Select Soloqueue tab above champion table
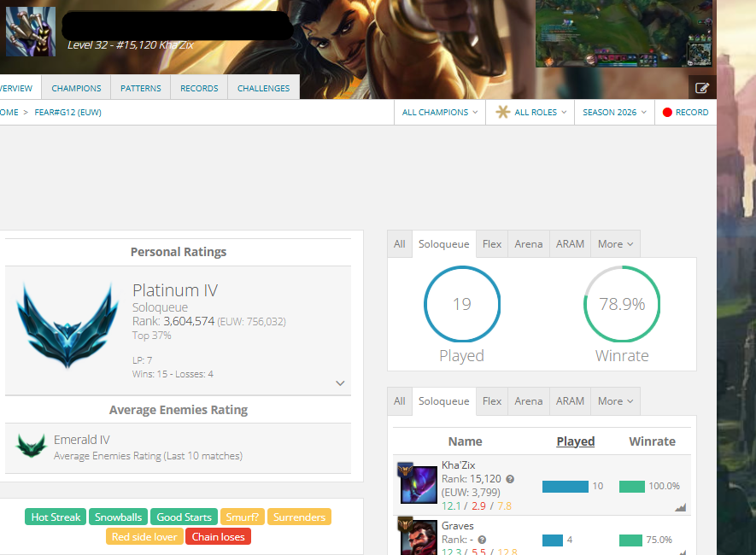This screenshot has width=756, height=555. (x=443, y=401)
